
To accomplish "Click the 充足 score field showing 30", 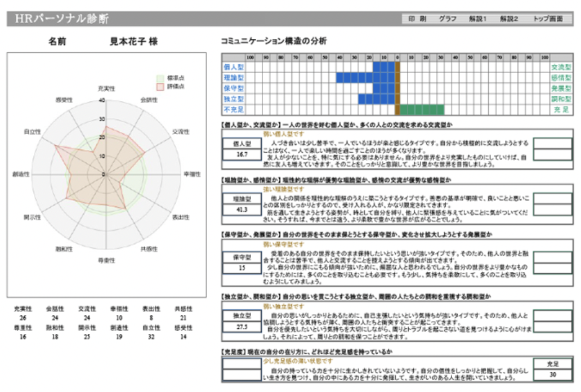I will coord(553,375).
